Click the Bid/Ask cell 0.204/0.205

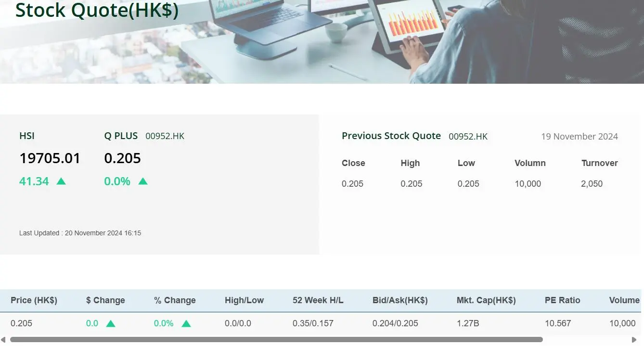point(396,323)
